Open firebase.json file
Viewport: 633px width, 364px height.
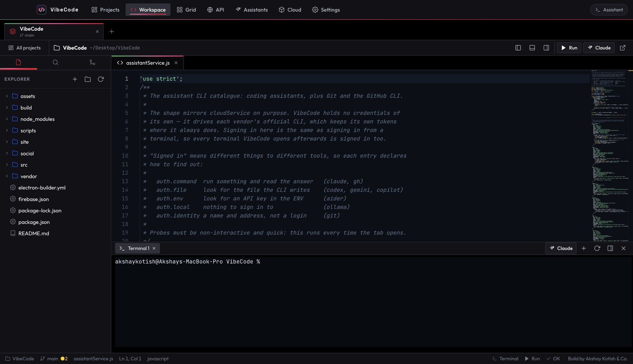[56, 199]
